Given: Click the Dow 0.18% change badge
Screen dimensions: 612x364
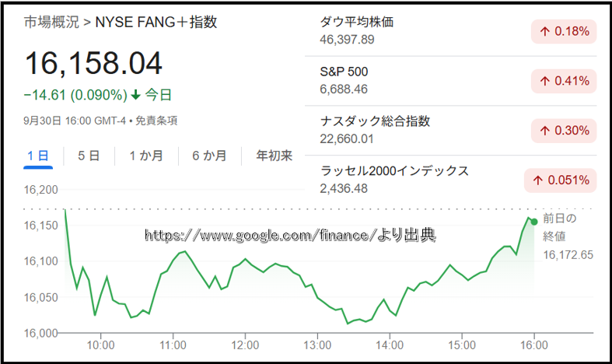Looking at the screenshot, I should (563, 32).
